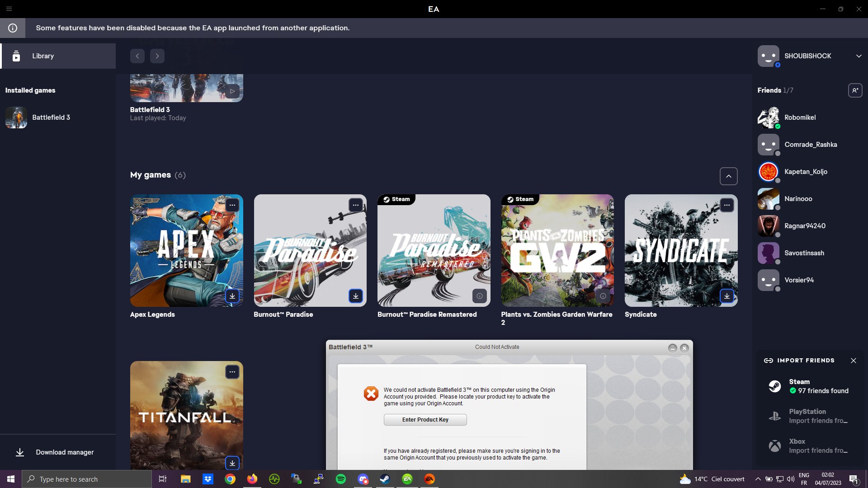
Task: Click the taskbar search box
Action: tap(87, 479)
